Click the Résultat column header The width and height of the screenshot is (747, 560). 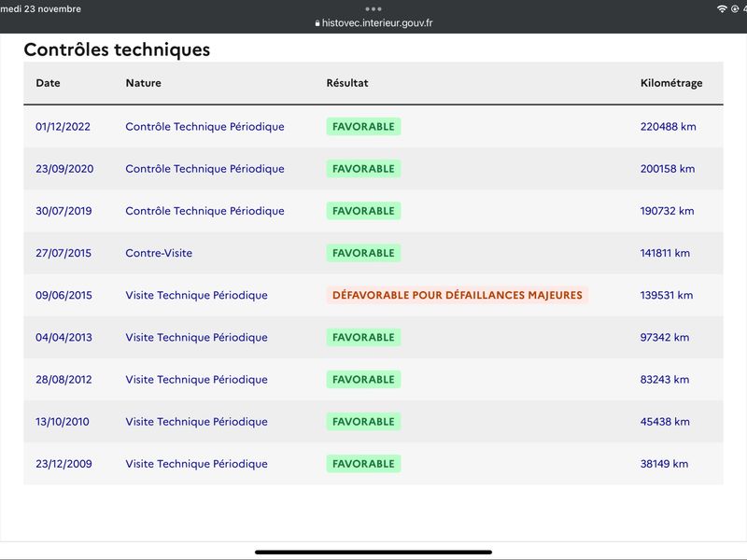347,83
